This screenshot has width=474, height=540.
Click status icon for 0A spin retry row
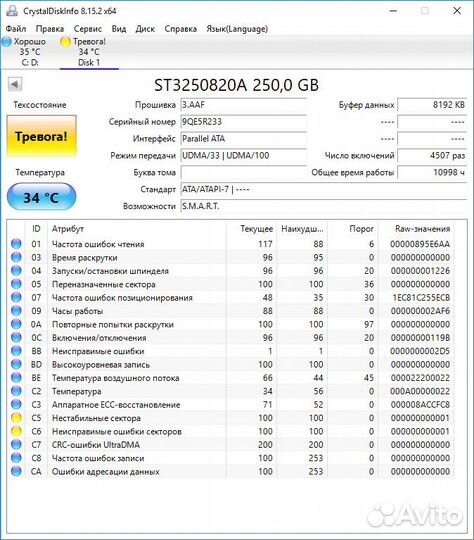coord(16,324)
